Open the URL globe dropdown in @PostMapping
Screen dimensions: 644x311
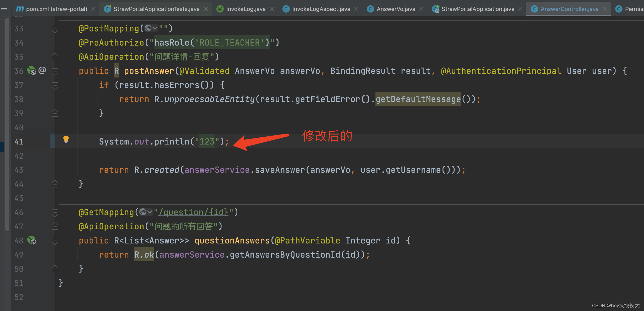coord(151,28)
